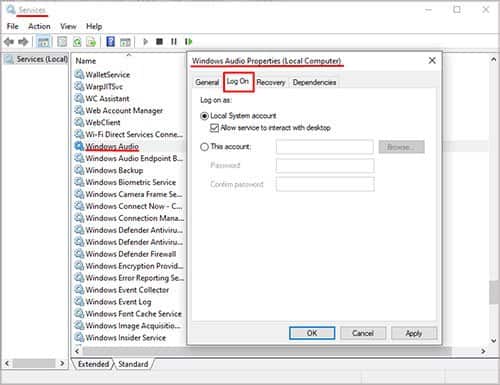
Task: Switch to the Recovery tab
Action: 271,82
